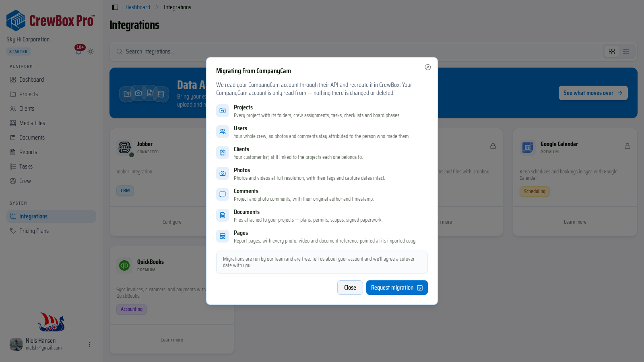Click Learn more on Google Calendar card
The height and width of the screenshot is (362, 644).
tap(575, 222)
